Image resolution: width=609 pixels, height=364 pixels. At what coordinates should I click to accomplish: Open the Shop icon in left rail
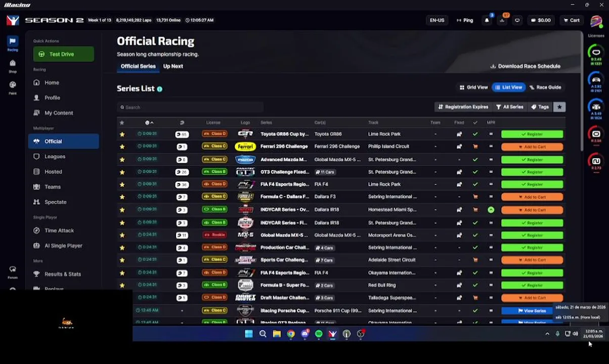tap(13, 66)
